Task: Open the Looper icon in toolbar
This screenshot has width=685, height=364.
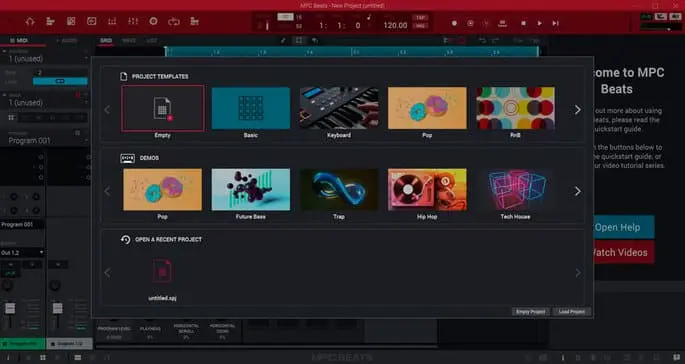Action: (x=174, y=21)
